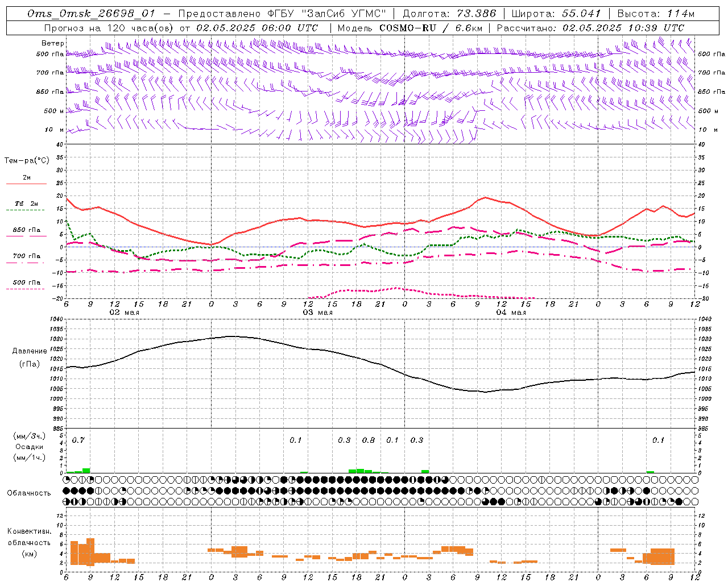Click the station title Oms_Omsk_26698_01
The image size is (728, 582).
91,14
